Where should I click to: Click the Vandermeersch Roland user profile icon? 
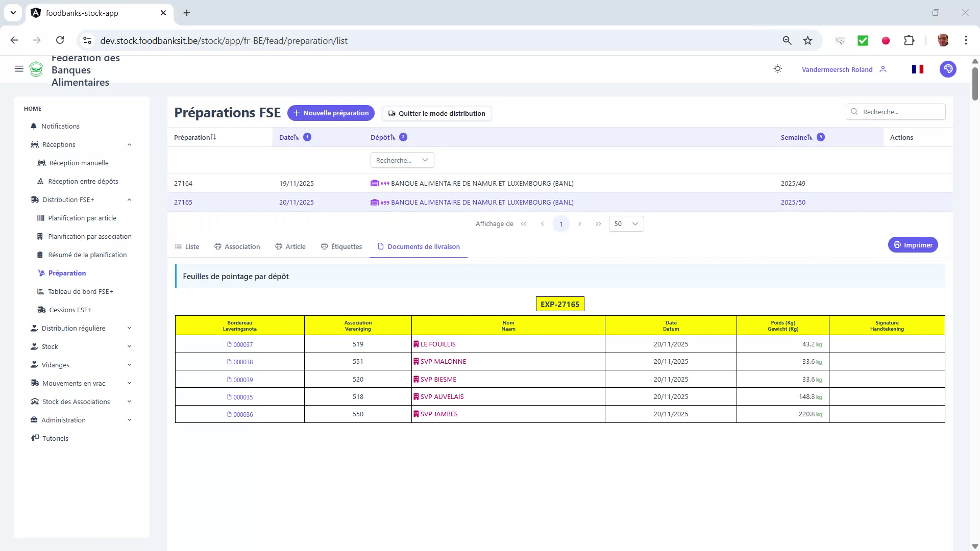(x=883, y=69)
